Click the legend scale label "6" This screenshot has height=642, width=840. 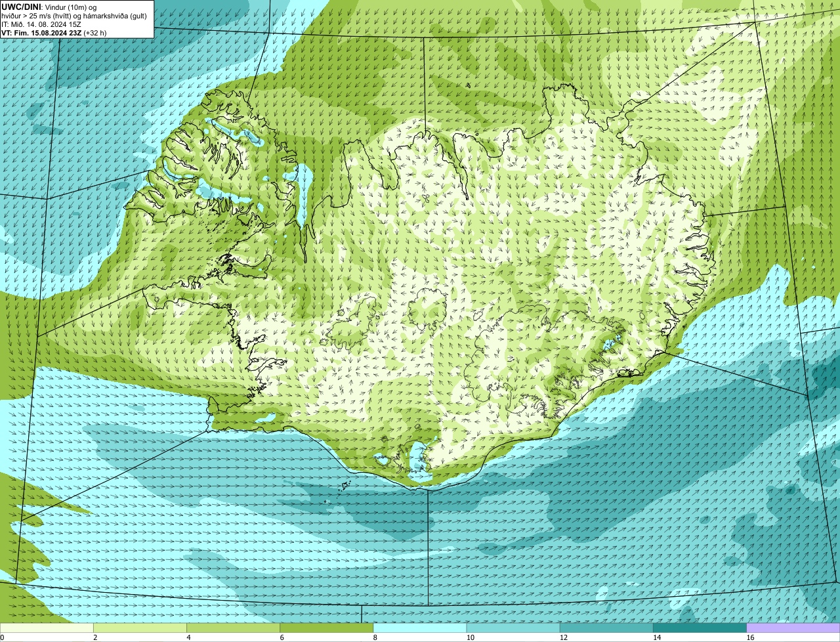(x=282, y=637)
